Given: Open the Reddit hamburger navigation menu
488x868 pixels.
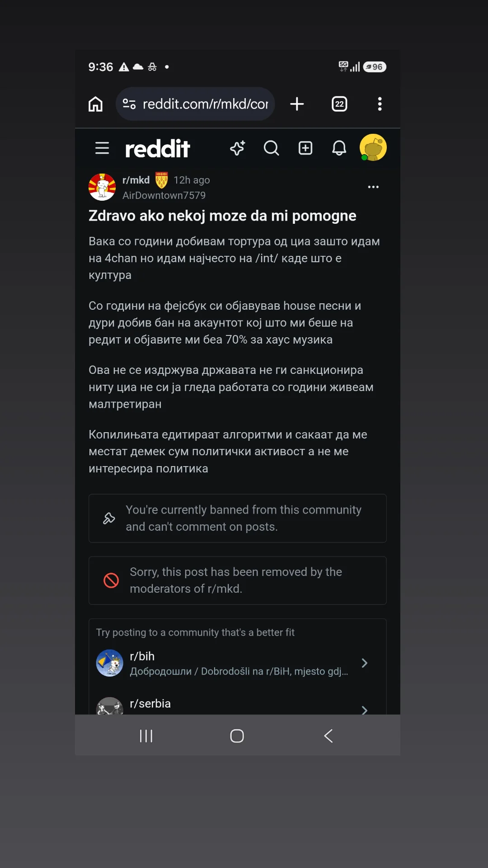Looking at the screenshot, I should click(x=102, y=148).
